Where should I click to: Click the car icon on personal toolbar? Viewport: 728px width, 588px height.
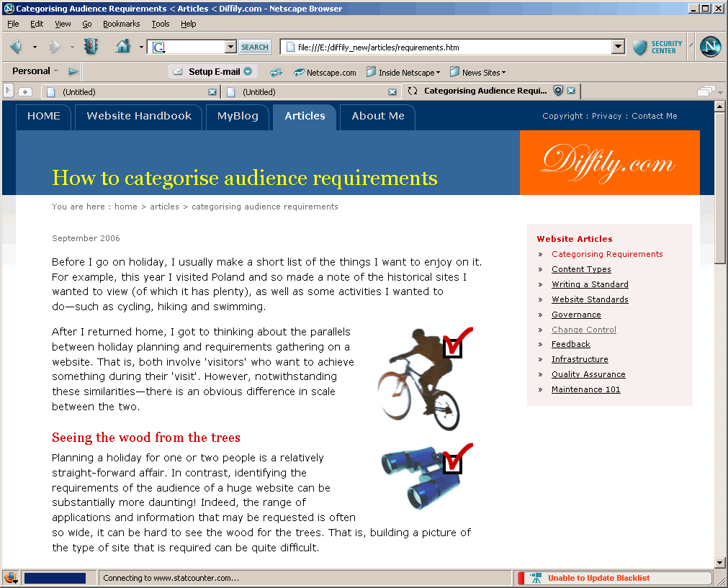(277, 73)
